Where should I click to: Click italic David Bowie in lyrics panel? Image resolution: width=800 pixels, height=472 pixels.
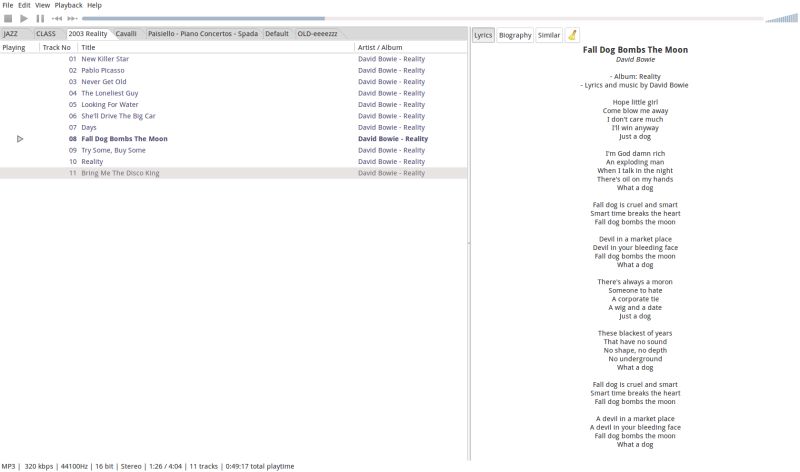pos(635,60)
